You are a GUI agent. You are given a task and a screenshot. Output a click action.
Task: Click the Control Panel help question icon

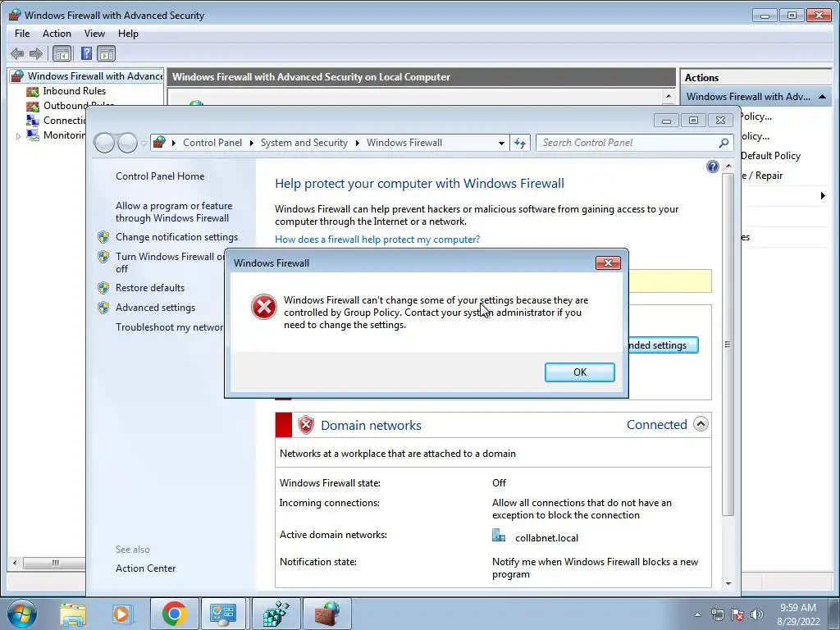(713, 167)
